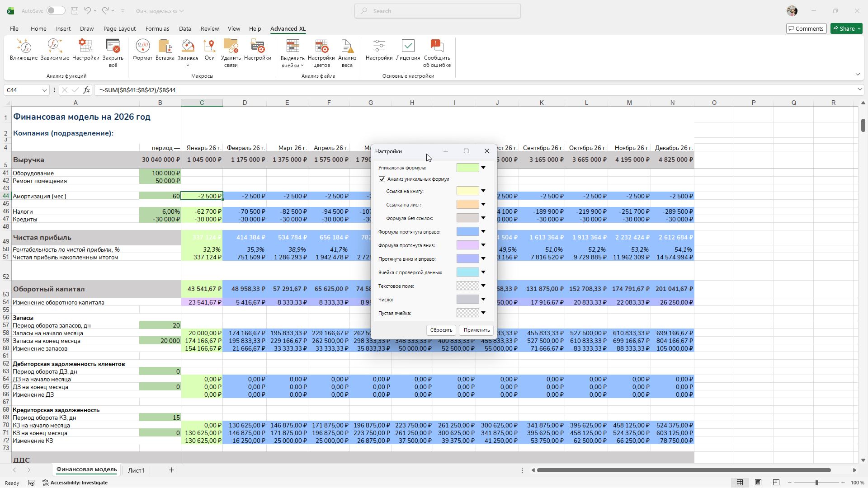The image size is (868, 488).
Task: Open the Формат macro icon
Action: pyautogui.click(x=142, y=46)
